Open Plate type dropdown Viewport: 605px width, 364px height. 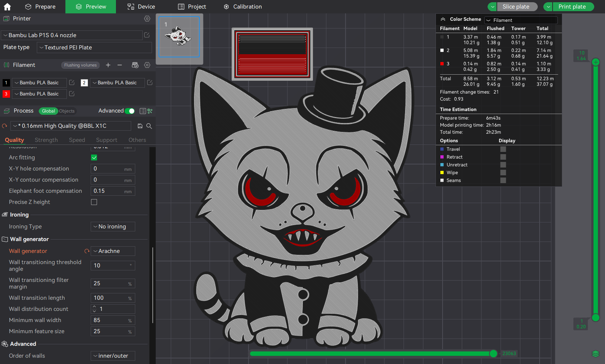[94, 48]
